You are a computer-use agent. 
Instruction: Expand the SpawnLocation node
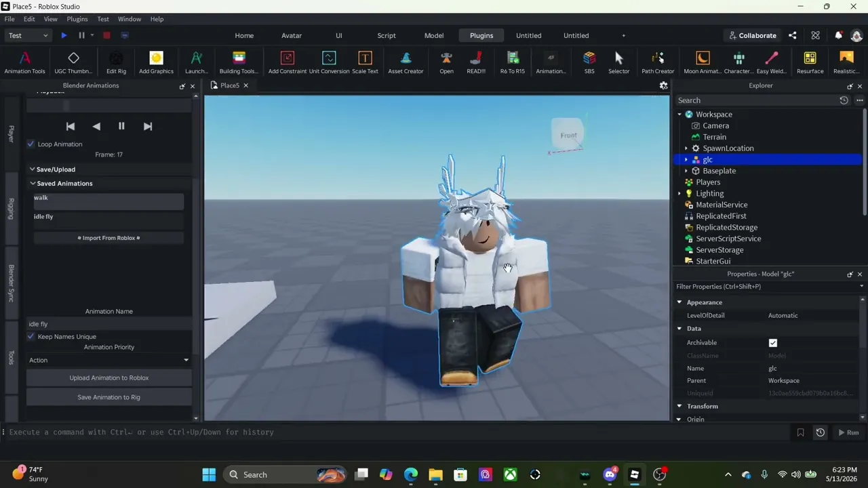pyautogui.click(x=686, y=148)
